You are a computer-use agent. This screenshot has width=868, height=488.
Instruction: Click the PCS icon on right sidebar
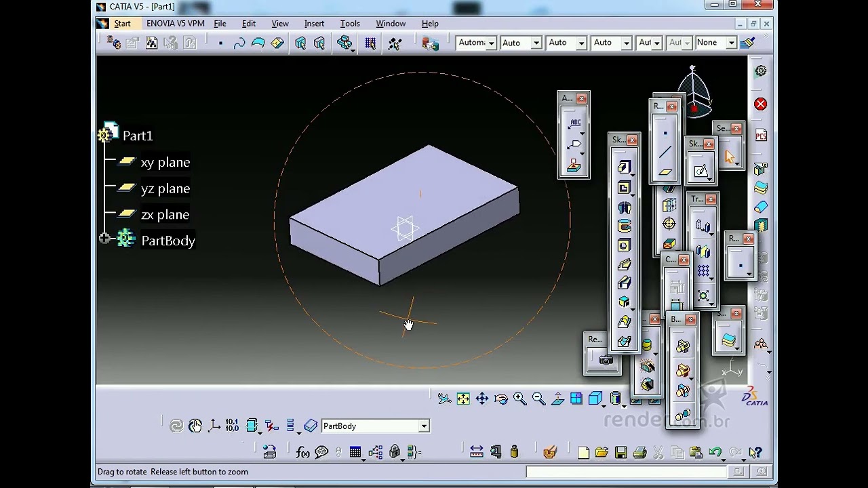[x=761, y=136]
